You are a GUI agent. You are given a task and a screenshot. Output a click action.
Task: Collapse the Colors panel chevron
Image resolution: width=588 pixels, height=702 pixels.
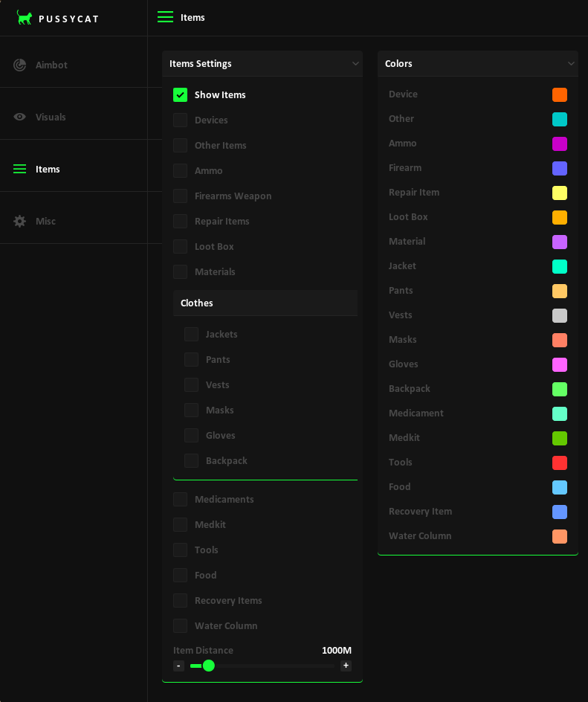coord(571,64)
